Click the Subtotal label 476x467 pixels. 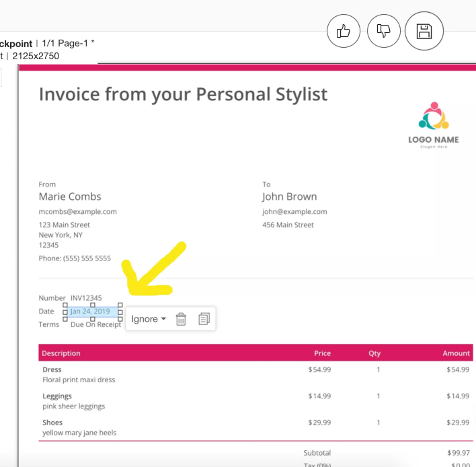click(x=317, y=453)
